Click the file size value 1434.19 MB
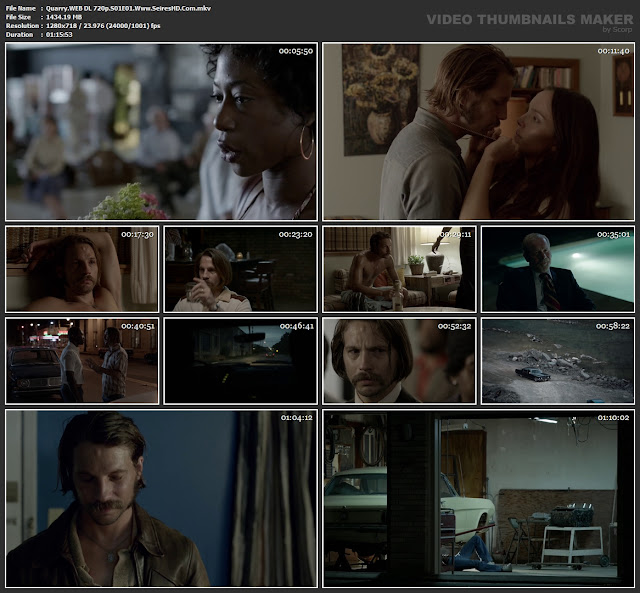This screenshot has width=640, height=593. 64,17
